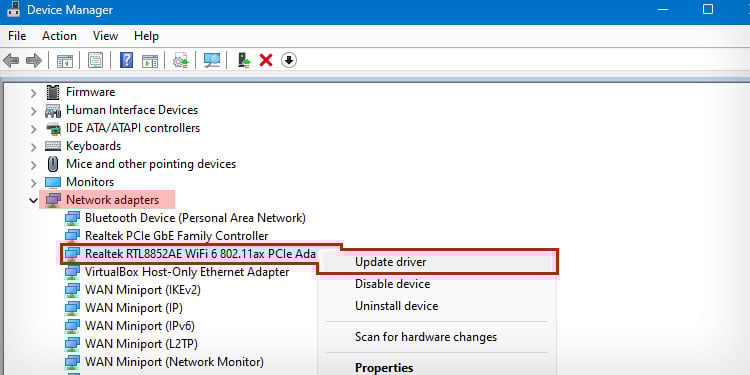The width and height of the screenshot is (750, 375).
Task: Select IDE ATA/ATAPI controllers label
Action: pyautogui.click(x=133, y=128)
